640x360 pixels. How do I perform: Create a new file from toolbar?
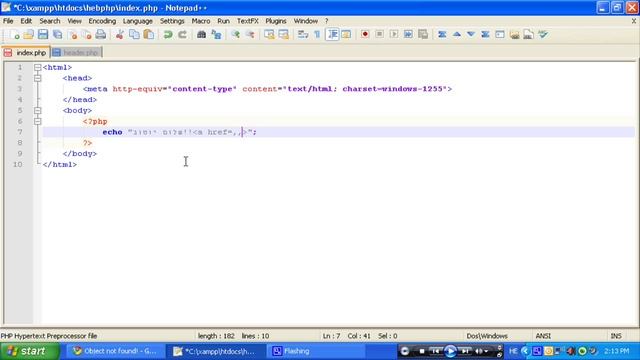(14, 35)
